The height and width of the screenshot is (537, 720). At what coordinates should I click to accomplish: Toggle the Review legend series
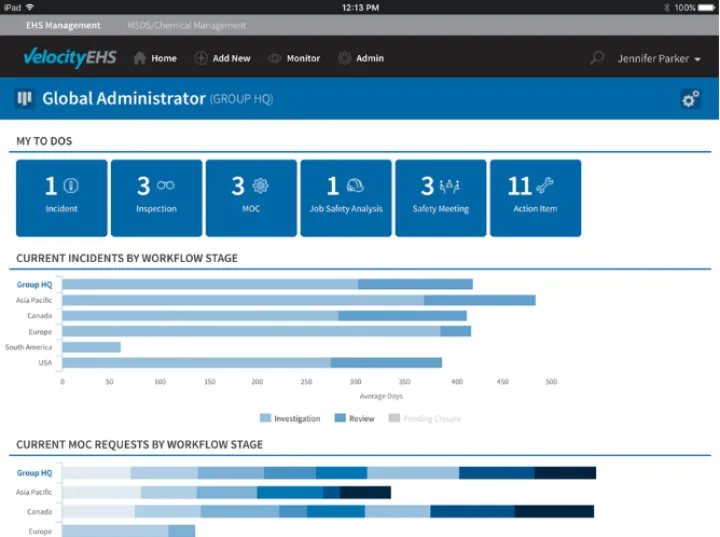click(x=355, y=419)
